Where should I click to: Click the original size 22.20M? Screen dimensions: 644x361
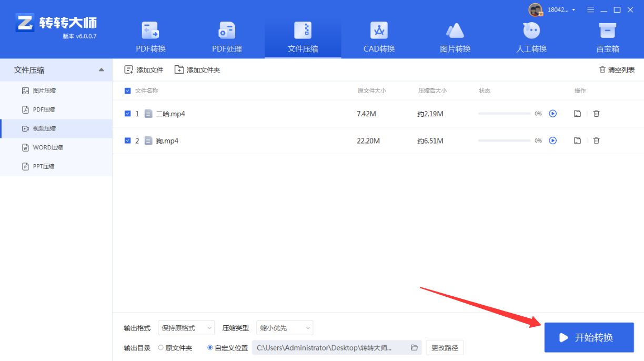click(x=368, y=141)
